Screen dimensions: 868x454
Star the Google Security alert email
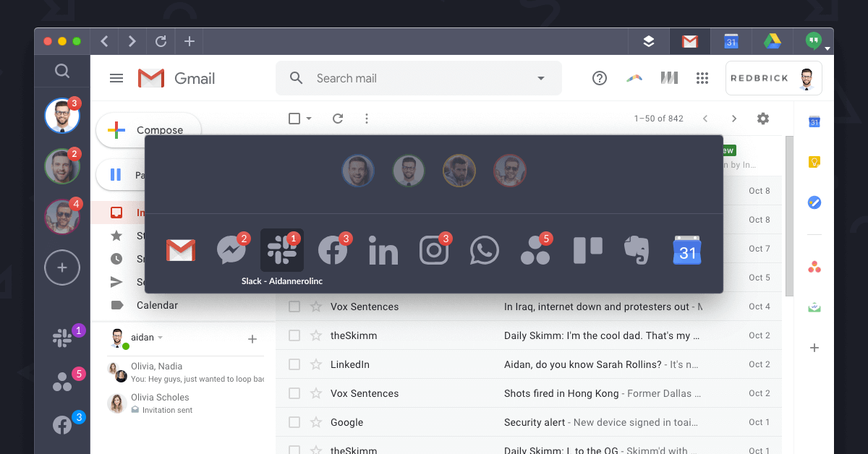pyautogui.click(x=316, y=422)
